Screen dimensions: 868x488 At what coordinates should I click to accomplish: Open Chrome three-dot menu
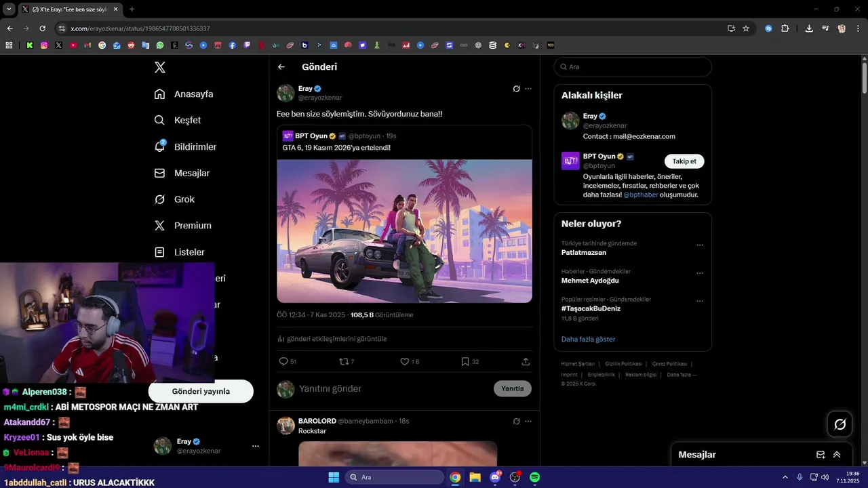pos(858,28)
